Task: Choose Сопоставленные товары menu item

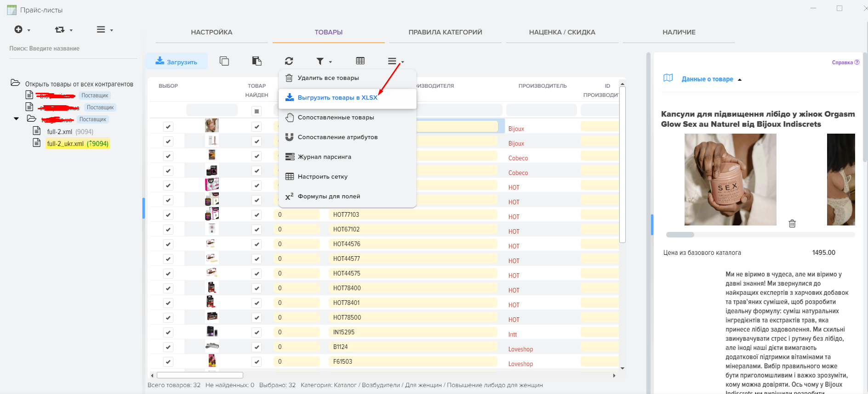Action: tap(348, 118)
